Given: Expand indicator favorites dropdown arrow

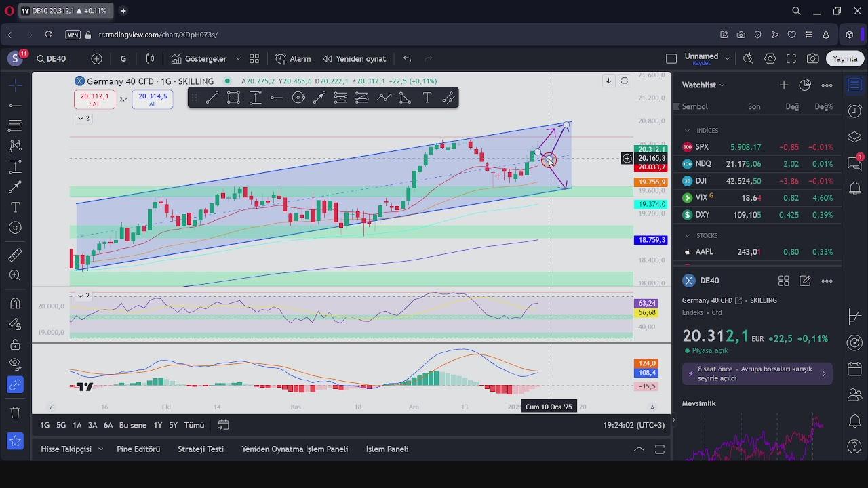Looking at the screenshot, I should [239, 59].
